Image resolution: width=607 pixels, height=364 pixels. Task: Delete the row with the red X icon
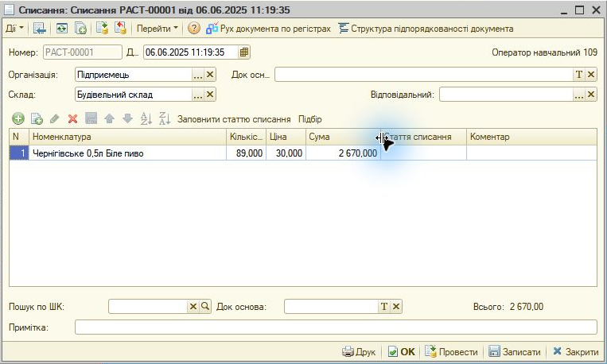[72, 118]
